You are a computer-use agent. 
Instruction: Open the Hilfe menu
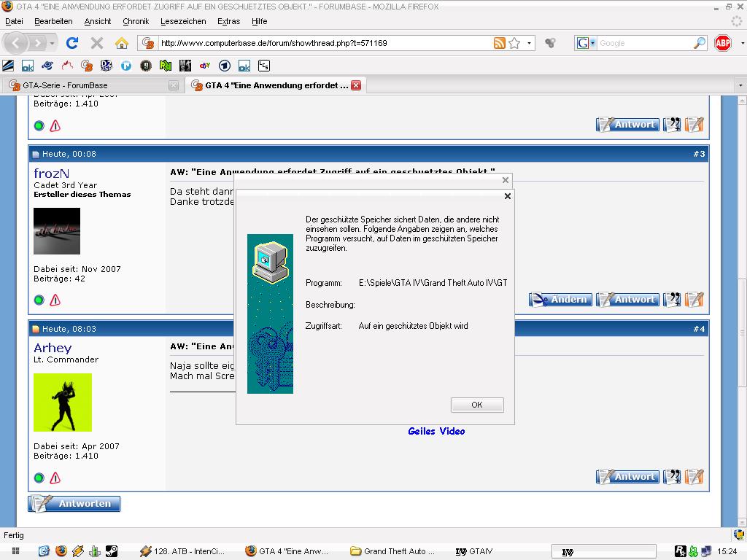click(259, 21)
